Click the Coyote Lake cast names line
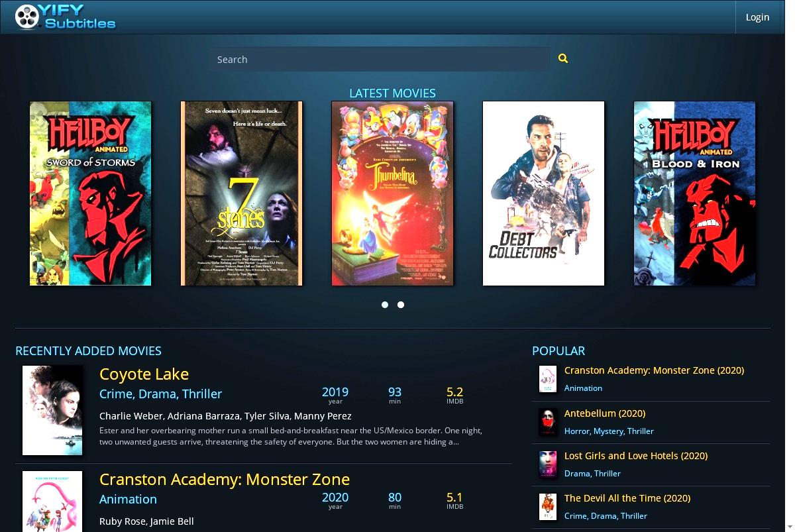 point(225,416)
